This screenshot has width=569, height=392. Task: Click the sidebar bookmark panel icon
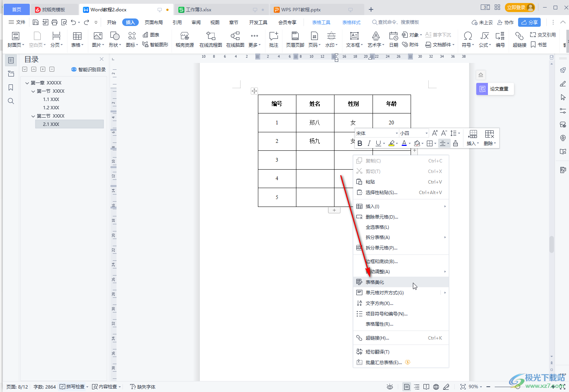click(11, 87)
